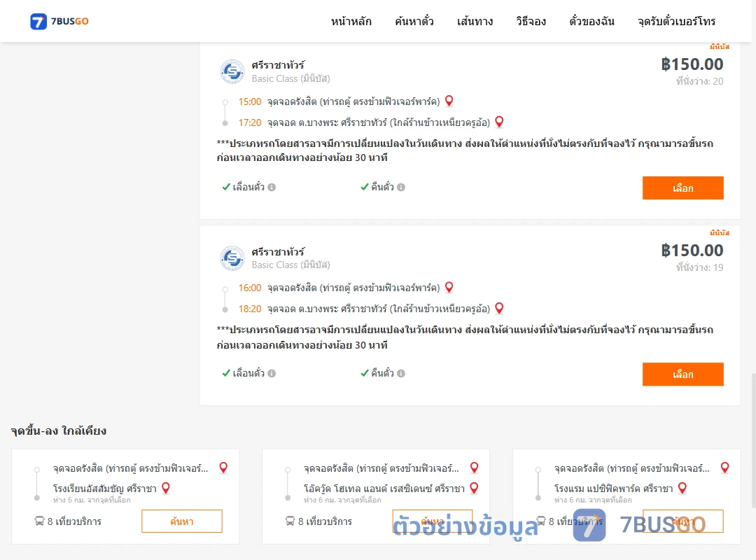Click operator logo of 16:00 trip
Viewport: 756px width, 560px height.
[x=232, y=258]
